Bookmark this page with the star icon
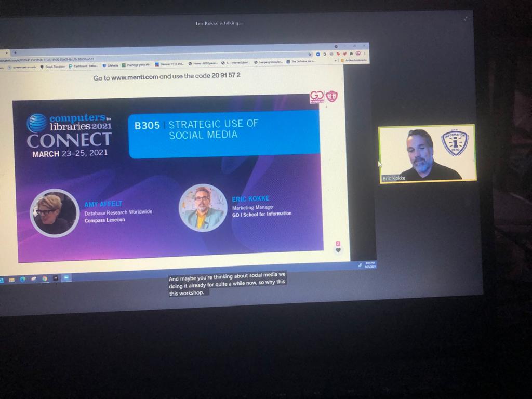Viewport: 532px width, 399px height. coord(310,54)
